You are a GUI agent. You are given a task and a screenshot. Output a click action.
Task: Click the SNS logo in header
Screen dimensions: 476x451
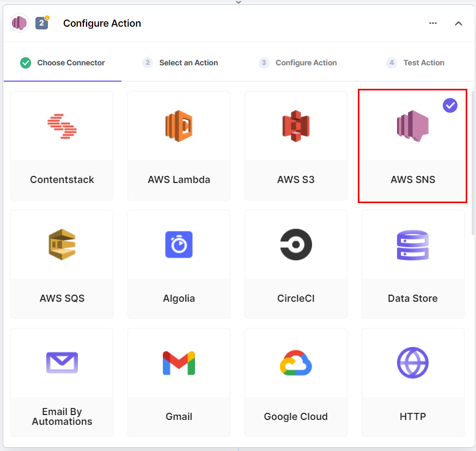20,23
